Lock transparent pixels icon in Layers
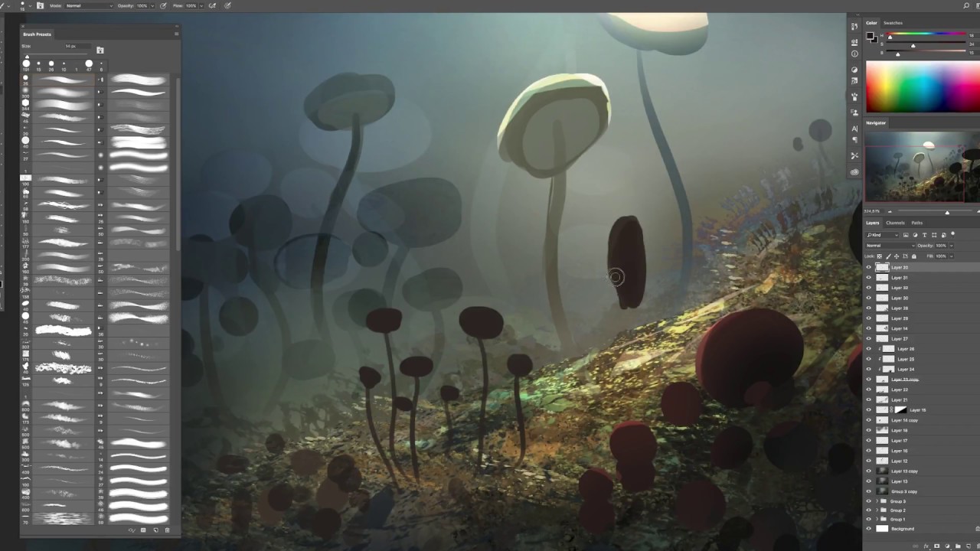 coord(879,256)
